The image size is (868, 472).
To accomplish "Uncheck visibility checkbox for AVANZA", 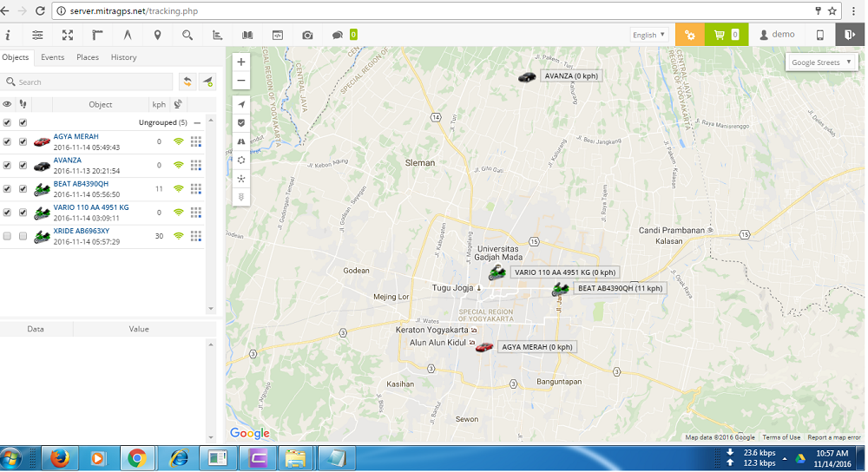I will (x=7, y=165).
